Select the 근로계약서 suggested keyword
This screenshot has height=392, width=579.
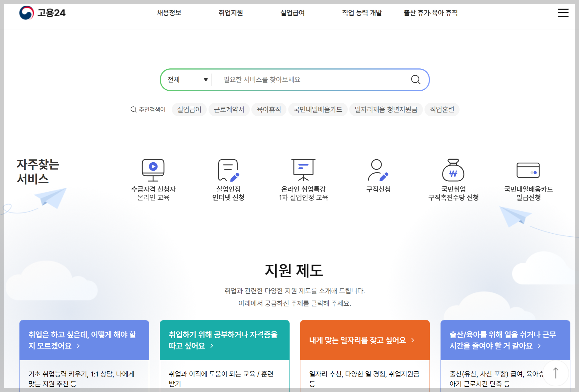click(229, 109)
